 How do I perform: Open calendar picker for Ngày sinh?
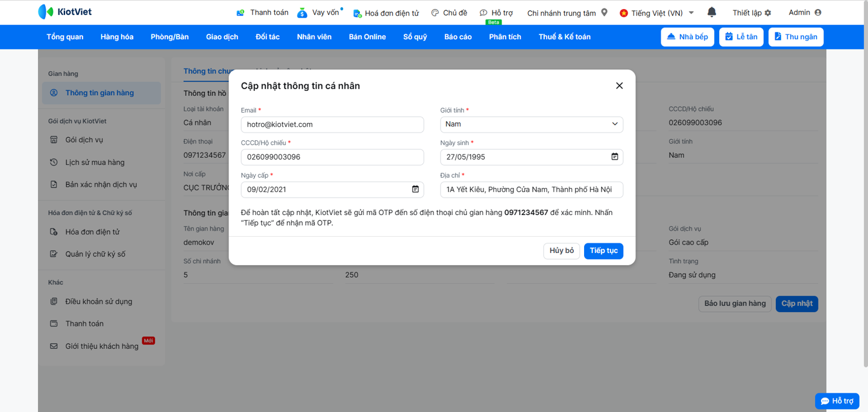click(615, 157)
